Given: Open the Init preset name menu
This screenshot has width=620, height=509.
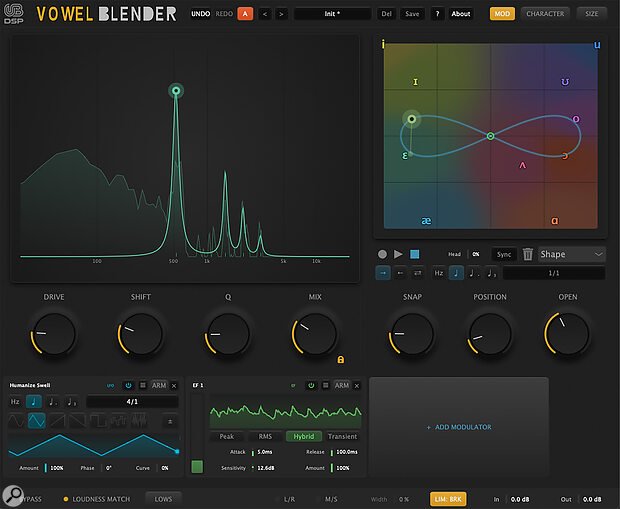Looking at the screenshot, I should [x=332, y=14].
